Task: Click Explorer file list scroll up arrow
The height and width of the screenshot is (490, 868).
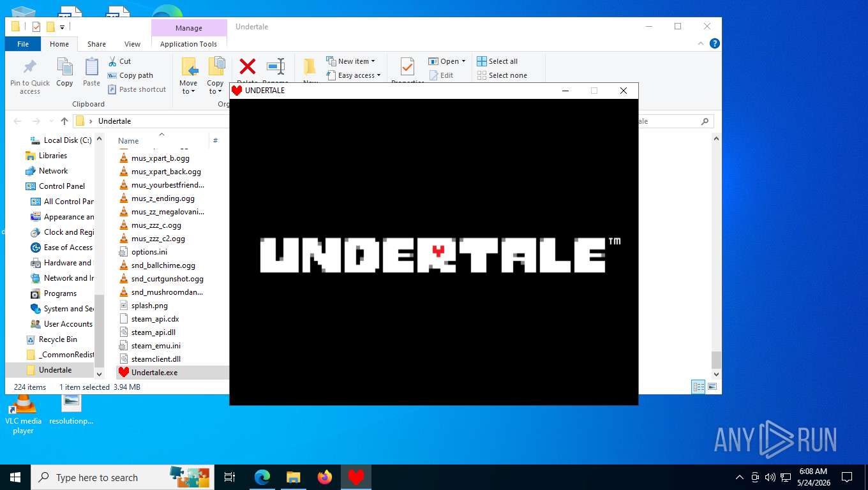Action: tap(716, 138)
